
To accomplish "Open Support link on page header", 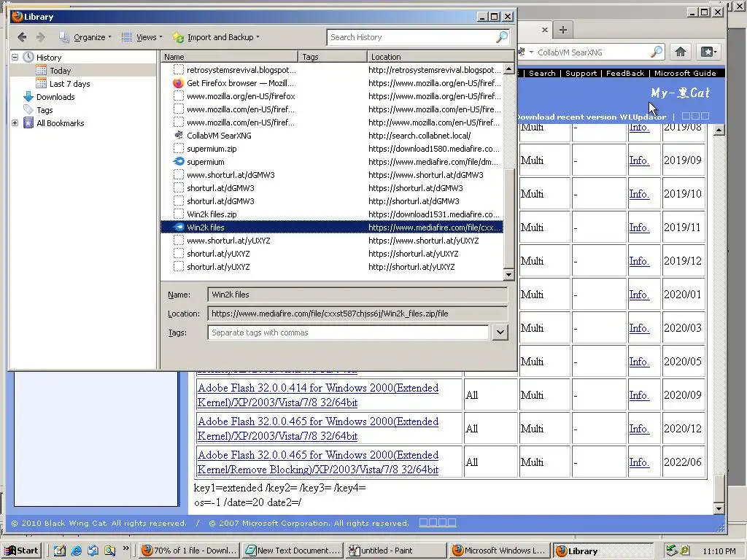I will (x=581, y=74).
